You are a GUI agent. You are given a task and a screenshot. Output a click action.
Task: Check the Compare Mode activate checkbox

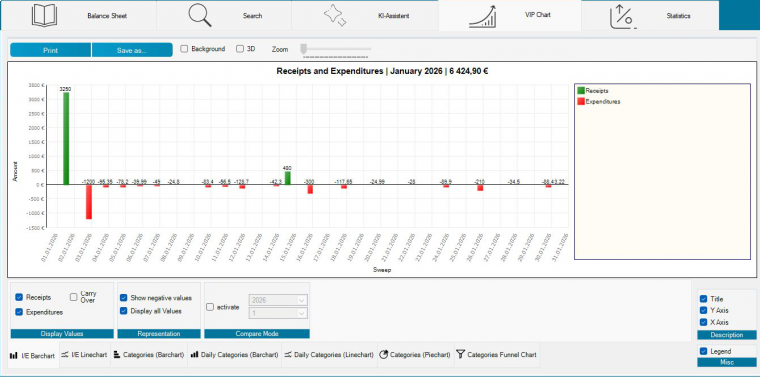(210, 307)
